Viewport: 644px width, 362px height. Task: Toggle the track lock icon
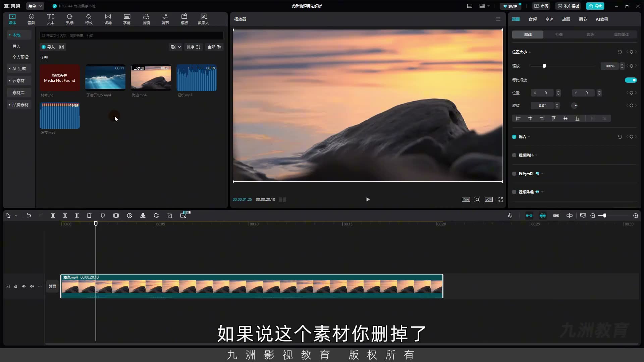pos(16,286)
